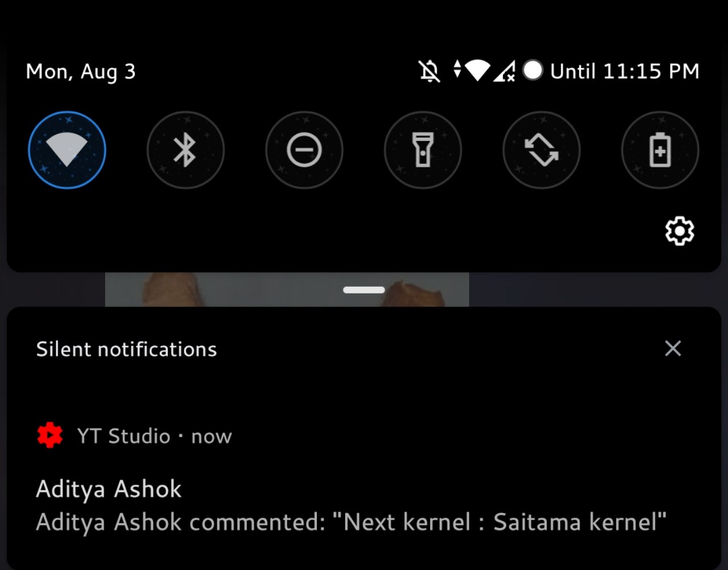728x570 pixels.
Task: Clear silent notifications with X
Action: pos(673,349)
